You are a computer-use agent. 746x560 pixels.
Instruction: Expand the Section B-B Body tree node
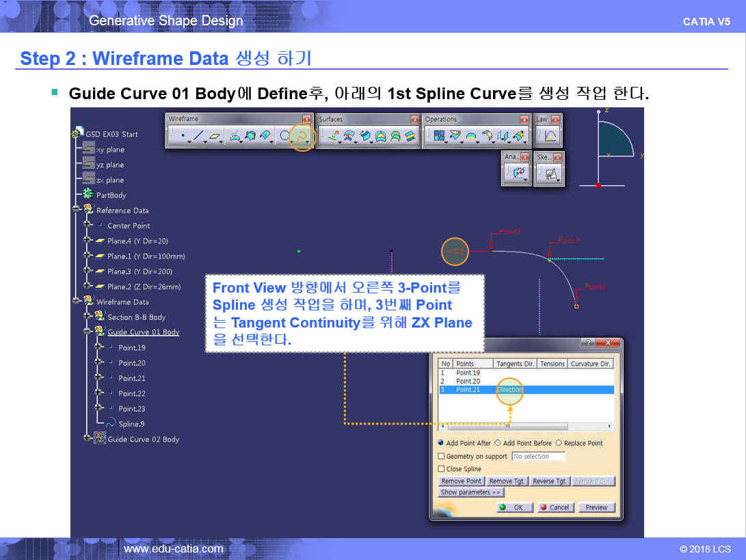point(88,317)
